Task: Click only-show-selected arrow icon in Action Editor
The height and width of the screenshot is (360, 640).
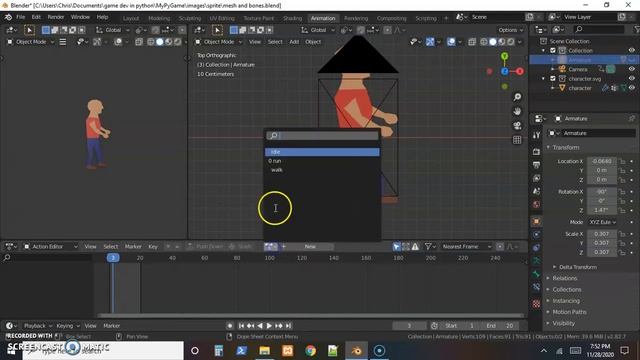Action: (397, 247)
